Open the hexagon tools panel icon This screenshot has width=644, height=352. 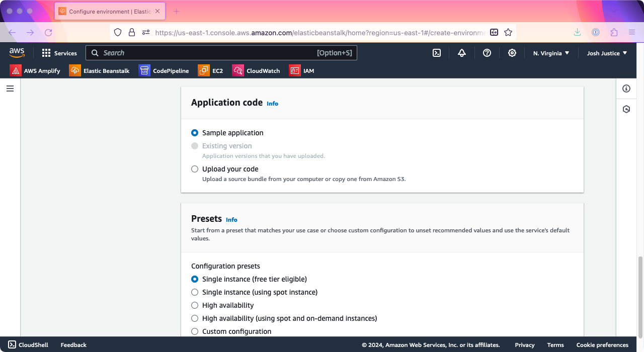pyautogui.click(x=626, y=109)
